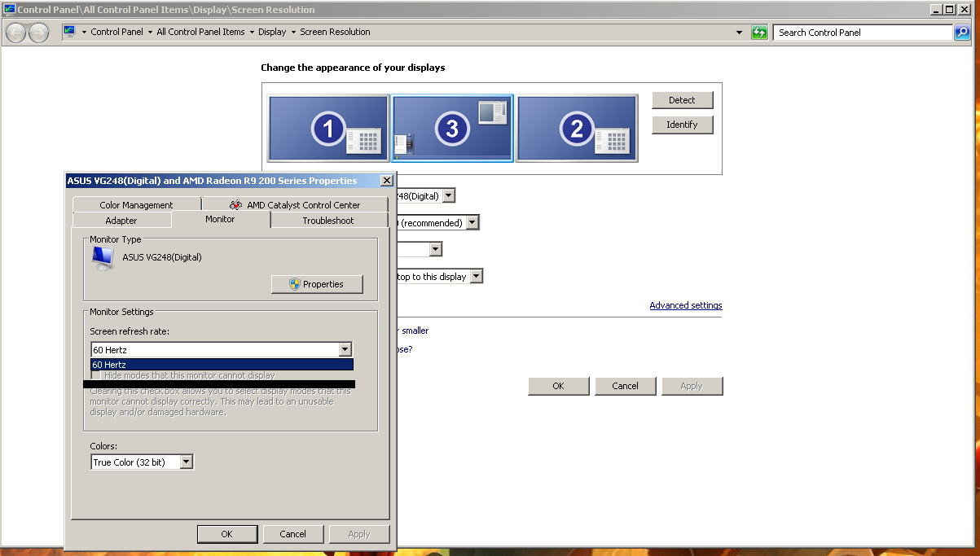Screen dimensions: 980x556
Task: Expand dropdown arrow after Display breadcrumb
Action: 293,33
